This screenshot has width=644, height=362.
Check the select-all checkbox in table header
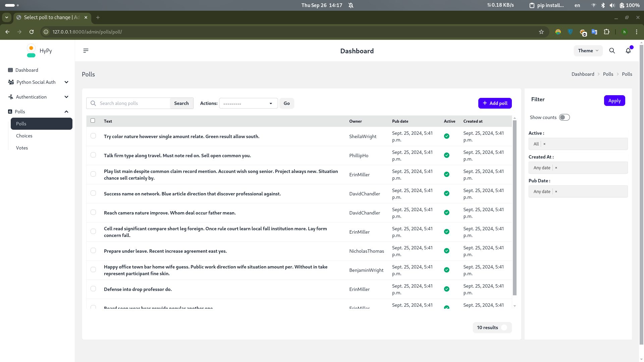pyautogui.click(x=93, y=121)
